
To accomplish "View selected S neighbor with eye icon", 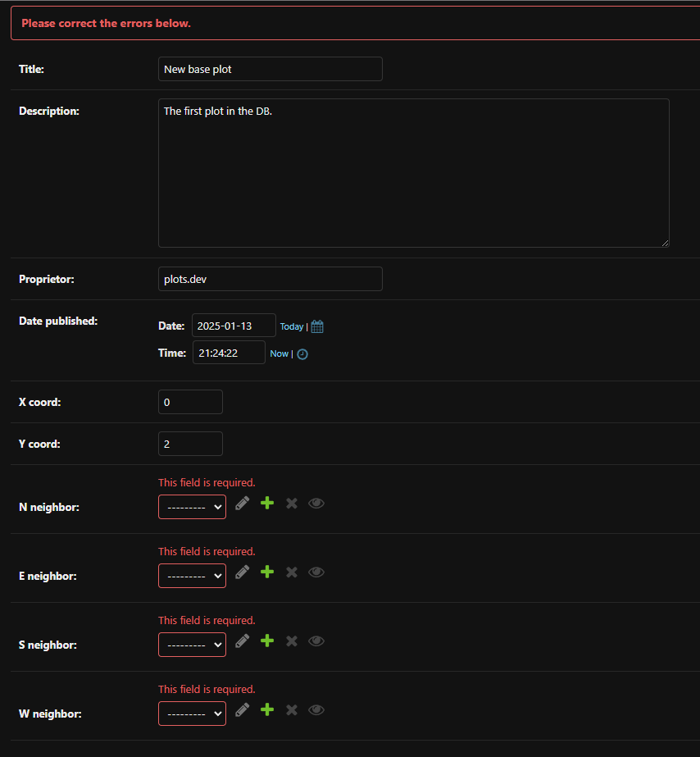I will [x=316, y=641].
